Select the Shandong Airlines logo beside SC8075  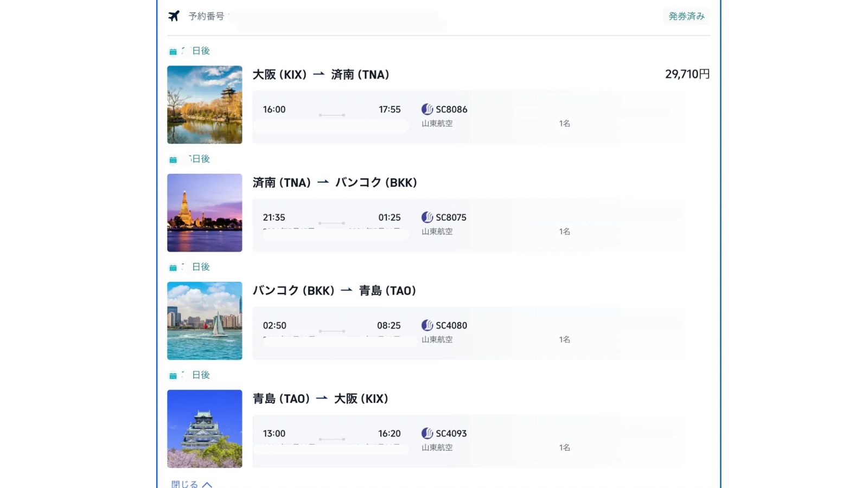[x=427, y=217]
